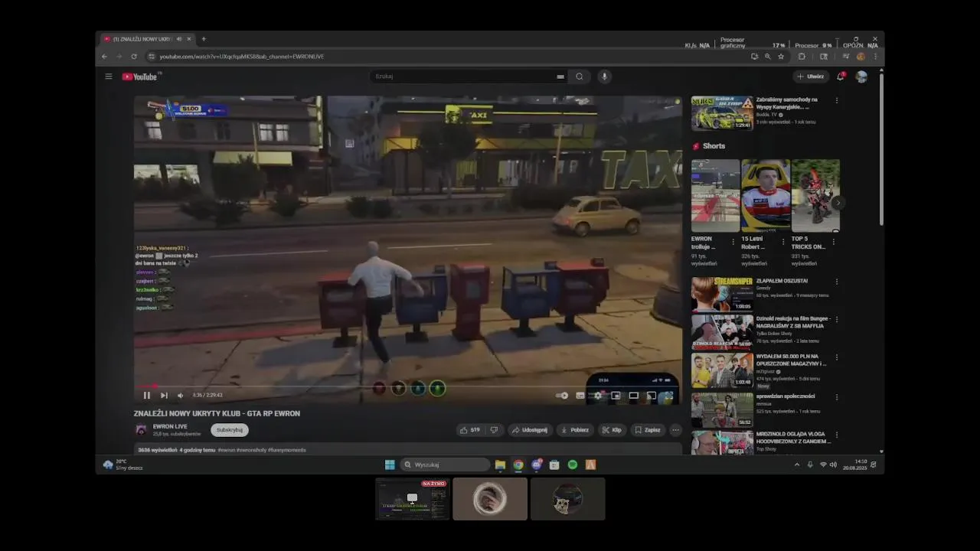This screenshot has width=980, height=551.
Task: Open the taskbar weather widget
Action: click(x=122, y=465)
